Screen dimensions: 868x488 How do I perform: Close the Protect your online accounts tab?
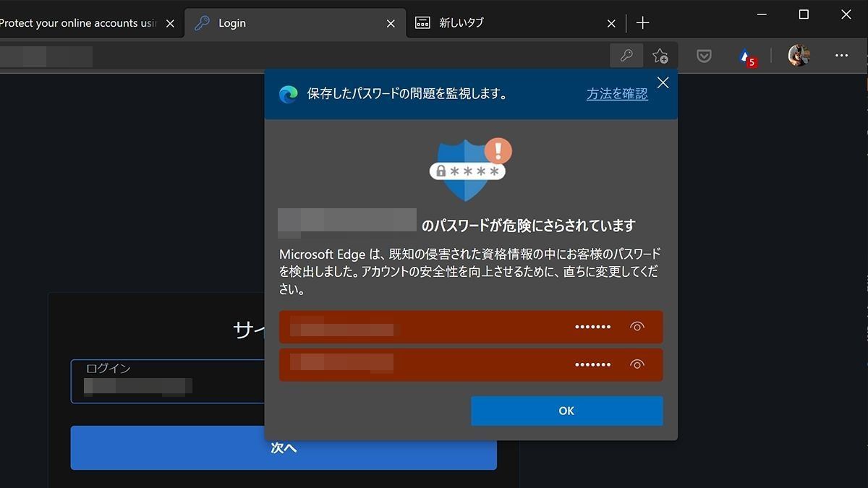click(x=170, y=23)
